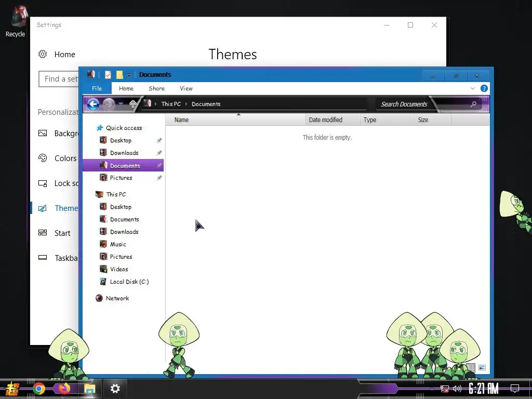Image resolution: width=532 pixels, height=399 pixels.
Task: Open Videos folder under This PC
Action: [x=119, y=270]
